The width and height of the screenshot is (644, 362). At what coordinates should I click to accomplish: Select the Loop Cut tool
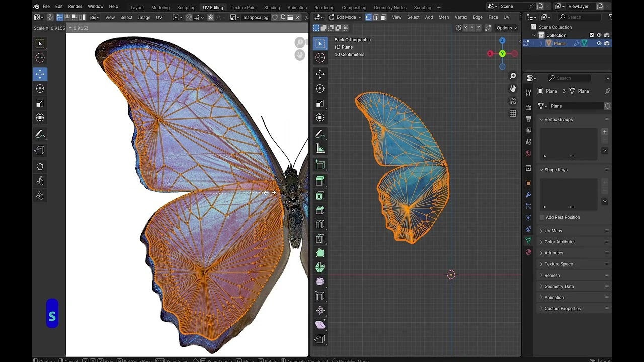320,224
